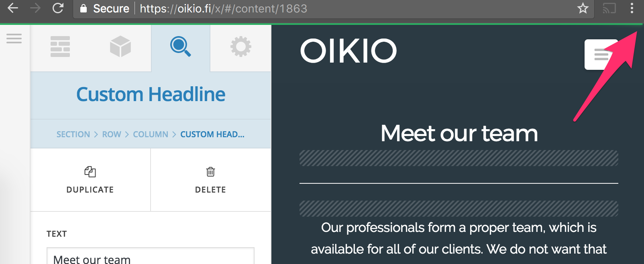Click into the Text input field
The height and width of the screenshot is (264, 644).
[151, 257]
